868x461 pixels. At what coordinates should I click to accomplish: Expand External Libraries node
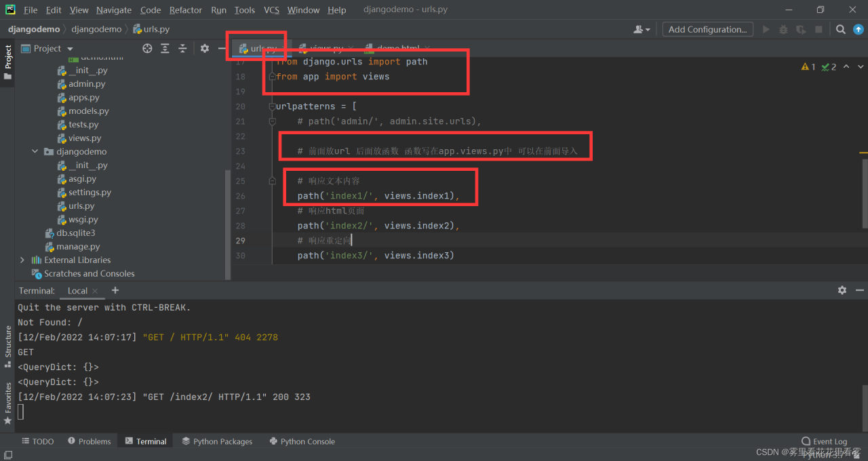(x=22, y=260)
